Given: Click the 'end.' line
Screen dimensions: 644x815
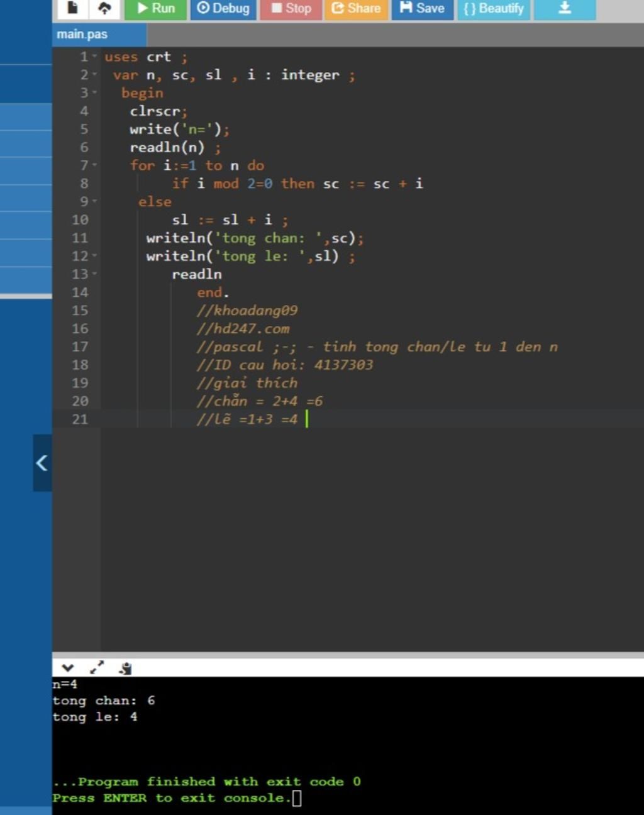Looking at the screenshot, I should 213,292.
